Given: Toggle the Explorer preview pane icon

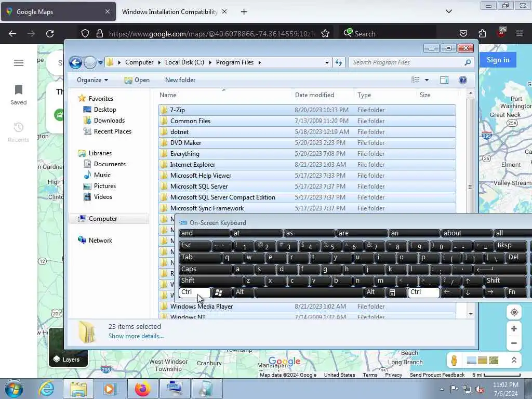Looking at the screenshot, I should (444, 80).
